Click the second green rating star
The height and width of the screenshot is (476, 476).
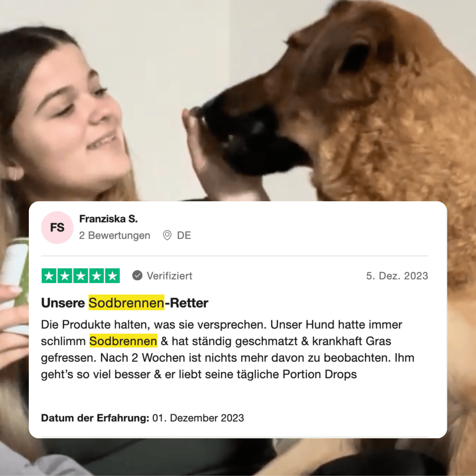(x=65, y=276)
